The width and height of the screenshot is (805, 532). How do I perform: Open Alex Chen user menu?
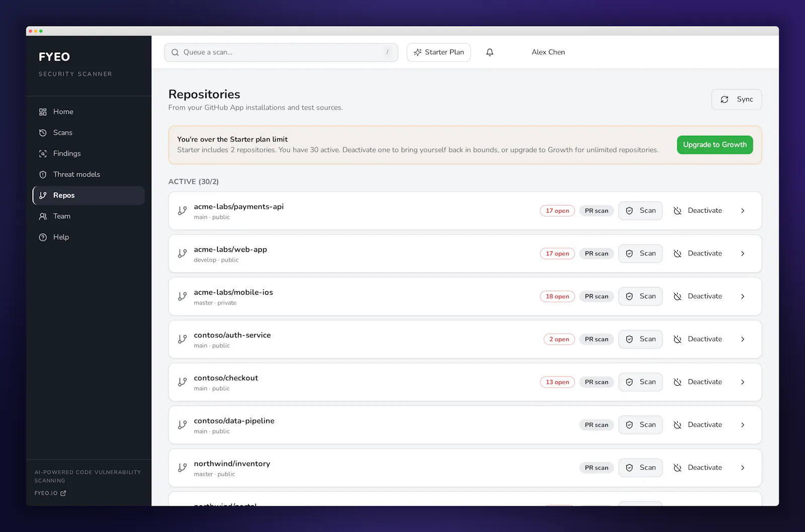point(548,52)
